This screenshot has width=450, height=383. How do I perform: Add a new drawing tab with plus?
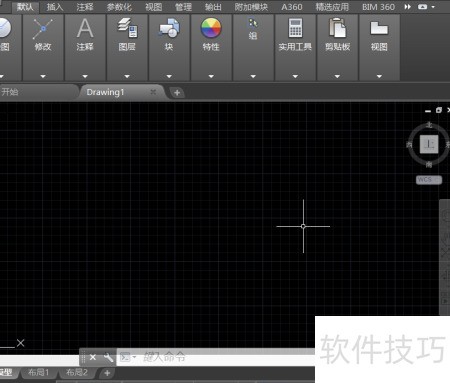(177, 93)
